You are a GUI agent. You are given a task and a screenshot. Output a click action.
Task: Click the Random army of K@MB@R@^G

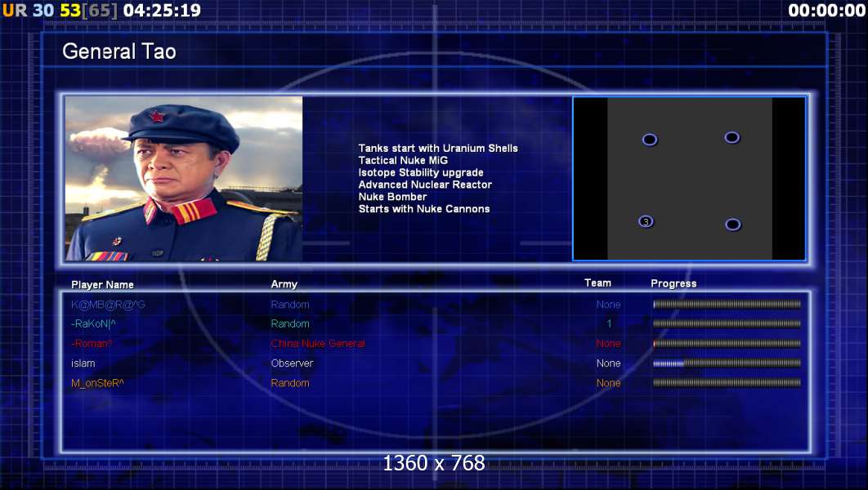(x=290, y=305)
